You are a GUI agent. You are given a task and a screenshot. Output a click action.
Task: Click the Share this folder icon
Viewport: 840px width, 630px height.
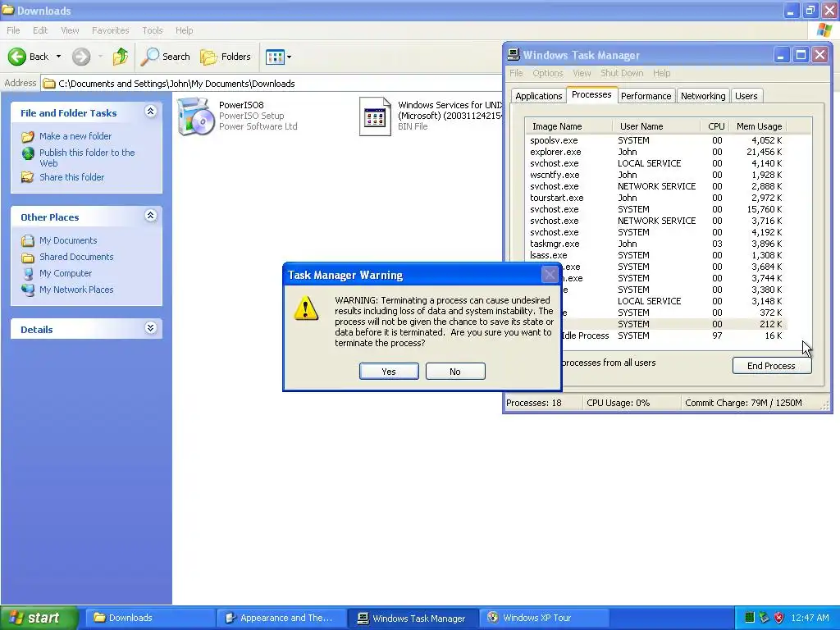pos(27,177)
